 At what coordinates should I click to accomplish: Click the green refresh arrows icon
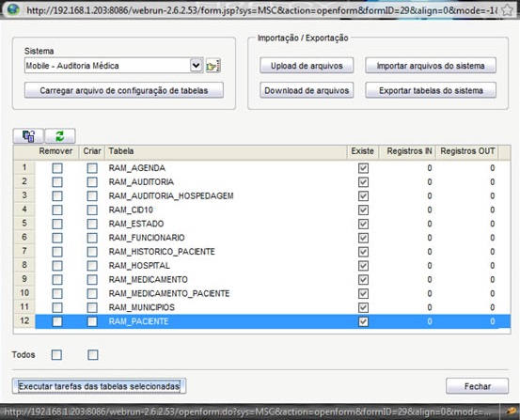60,136
